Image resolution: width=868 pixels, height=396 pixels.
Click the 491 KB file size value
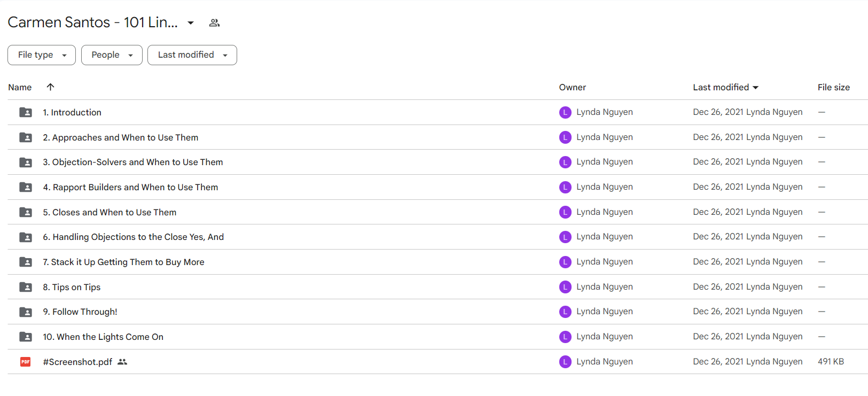coord(831,362)
